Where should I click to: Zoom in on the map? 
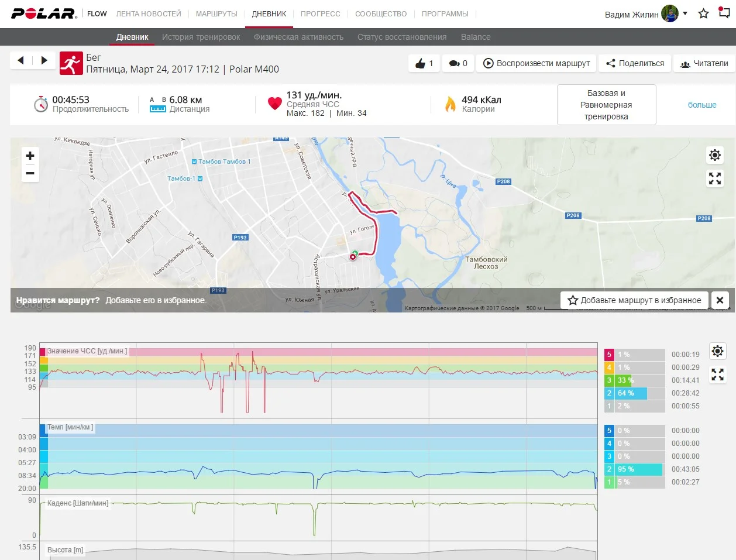coord(30,156)
